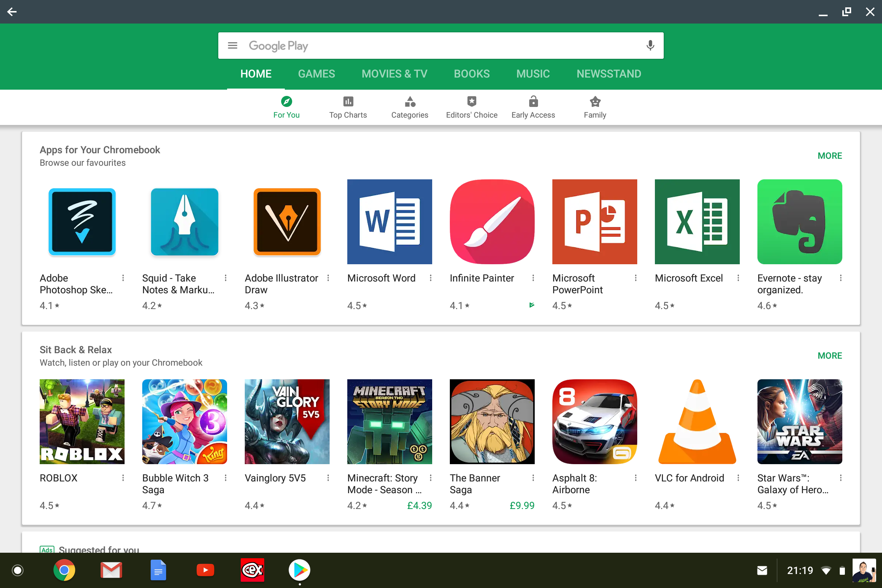The width and height of the screenshot is (882, 588).
Task: Launch the CeX app from the shelf
Action: point(252,570)
